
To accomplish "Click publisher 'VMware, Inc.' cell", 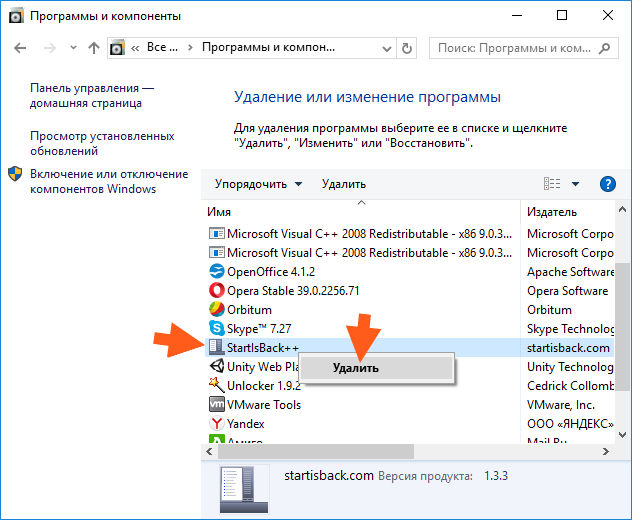I will [561, 405].
